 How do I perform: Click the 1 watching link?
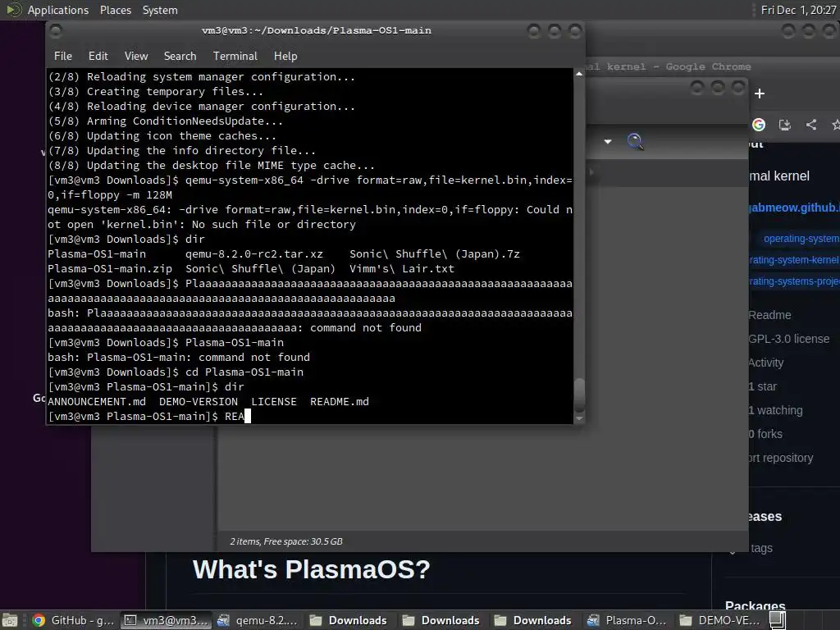click(776, 410)
